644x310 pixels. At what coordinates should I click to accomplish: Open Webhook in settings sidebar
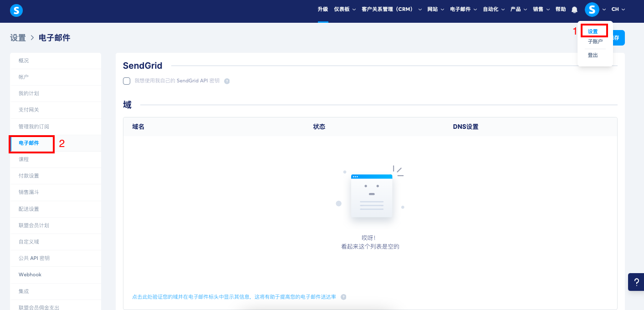tap(56, 274)
